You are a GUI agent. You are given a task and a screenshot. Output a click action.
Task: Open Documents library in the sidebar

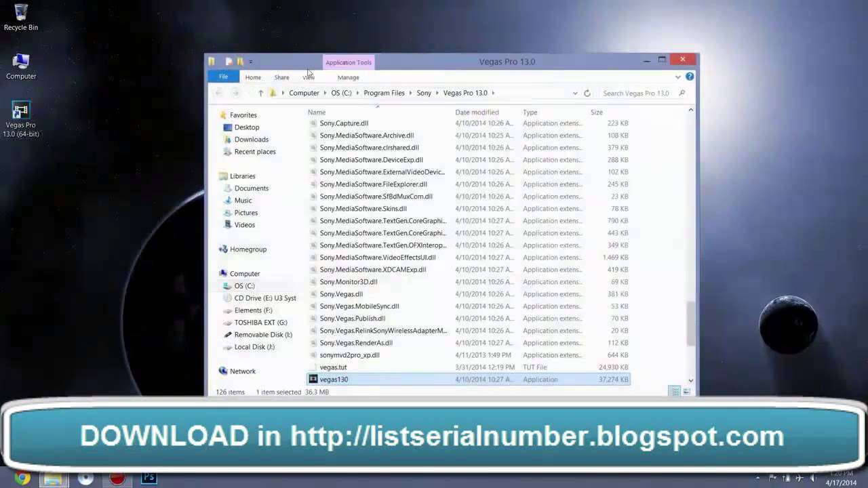point(251,188)
